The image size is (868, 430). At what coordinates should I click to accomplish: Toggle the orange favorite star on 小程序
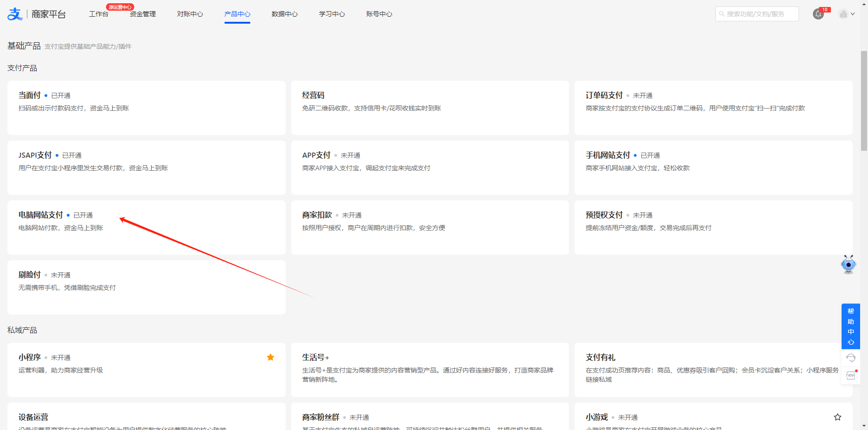[271, 357]
